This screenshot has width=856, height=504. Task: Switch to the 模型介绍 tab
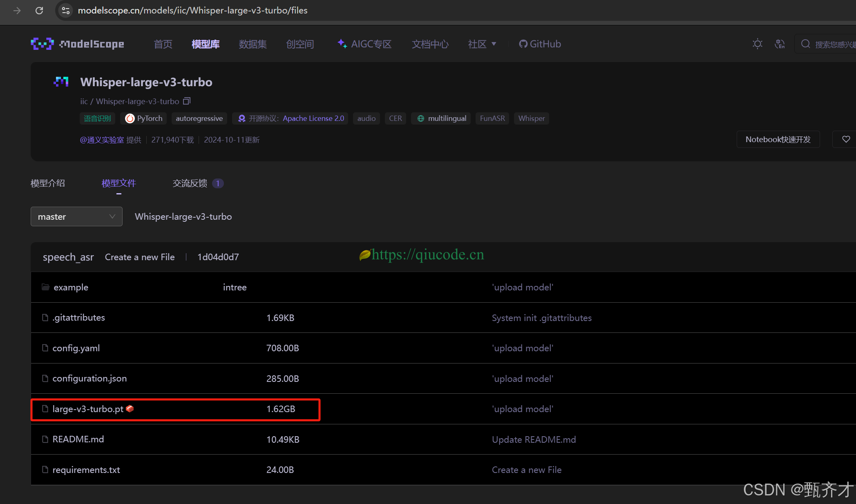tap(48, 183)
